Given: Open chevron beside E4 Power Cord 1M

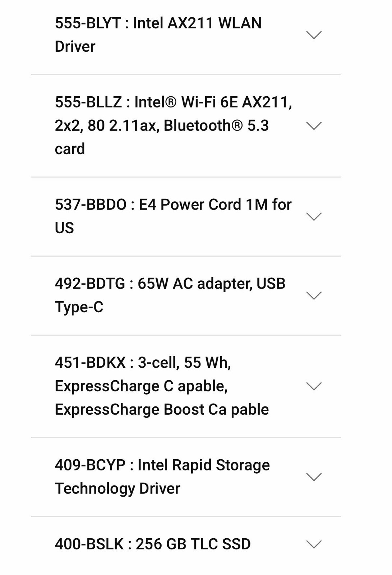Looking at the screenshot, I should pos(314,216).
